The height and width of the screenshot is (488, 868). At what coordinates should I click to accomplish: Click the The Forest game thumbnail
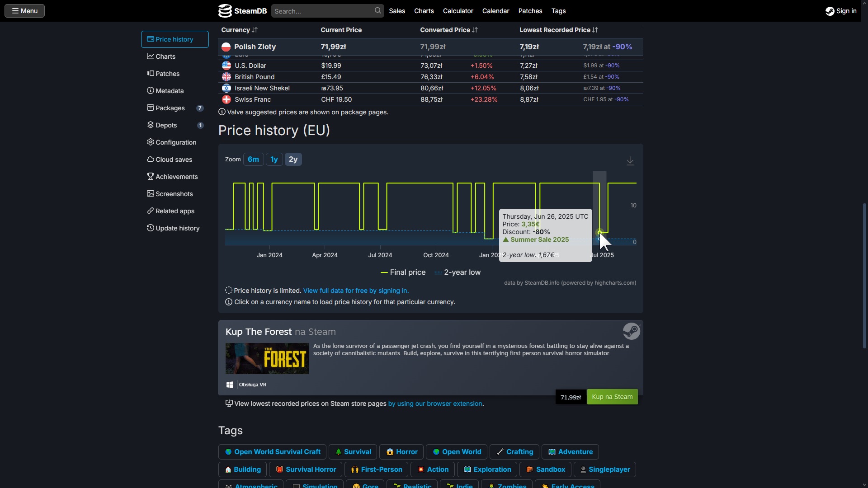pos(267,358)
